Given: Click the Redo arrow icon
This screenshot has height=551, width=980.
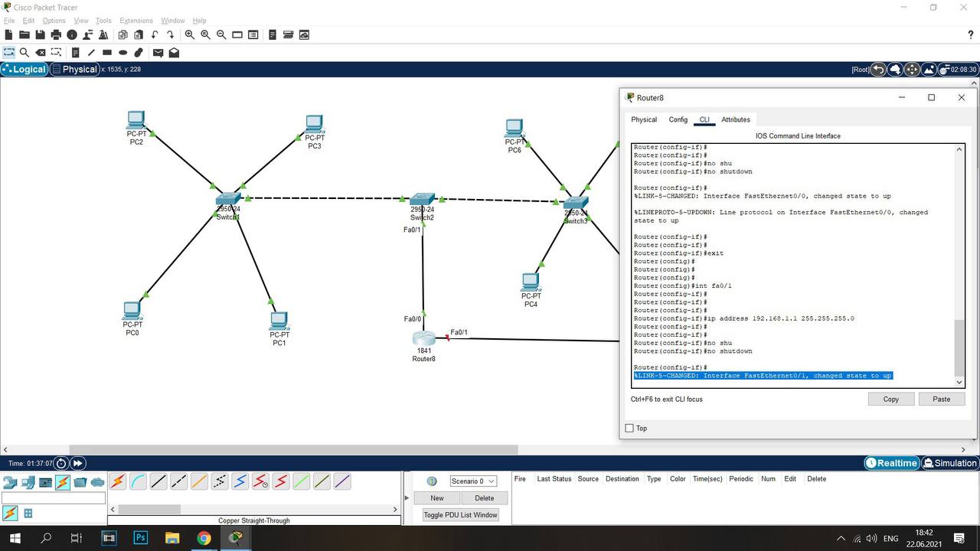Looking at the screenshot, I should [170, 34].
